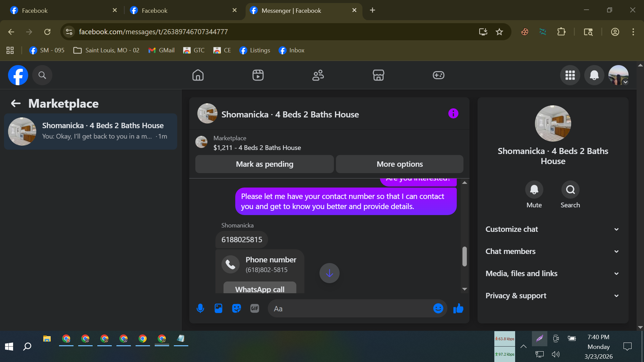644x362 pixels.
Task: Bookmark this page with star
Action: click(499, 32)
